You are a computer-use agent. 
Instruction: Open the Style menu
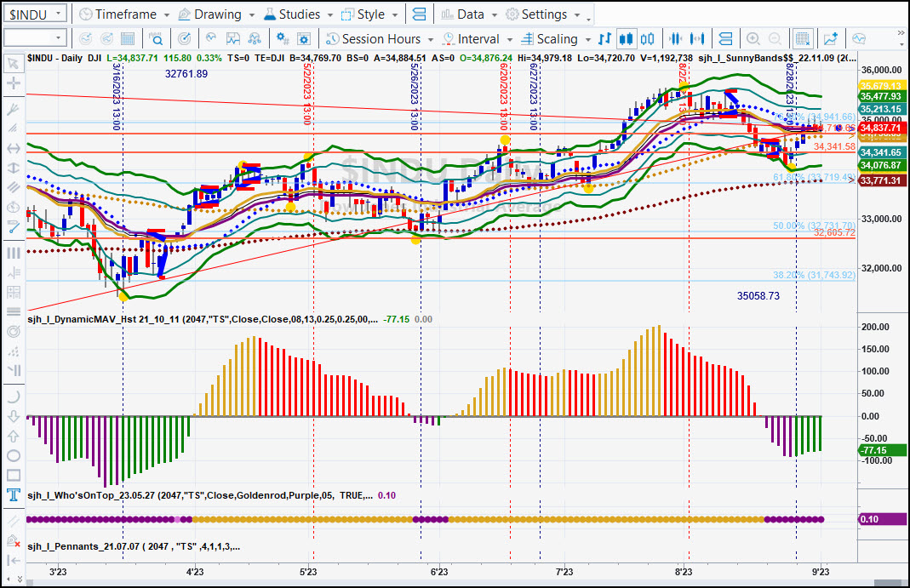pos(363,14)
